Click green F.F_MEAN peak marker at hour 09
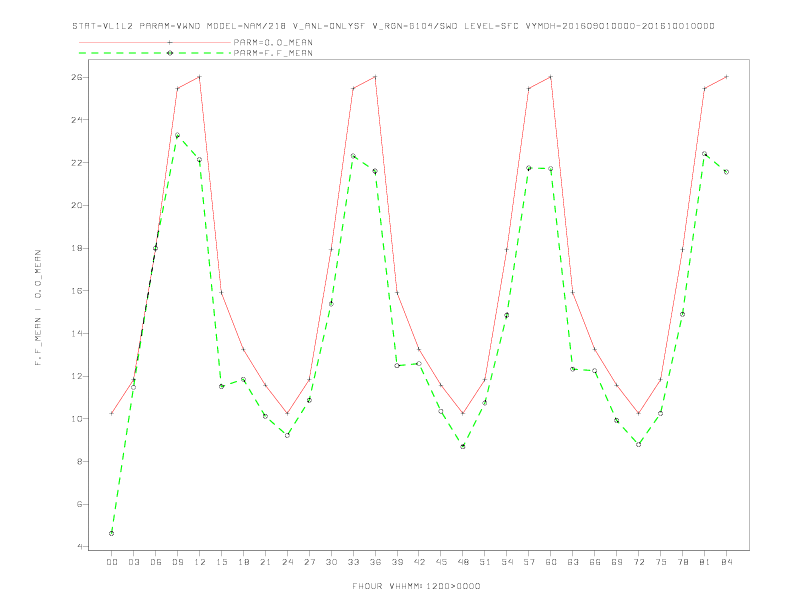Viewport: 792px width, 612px height. pos(177,135)
